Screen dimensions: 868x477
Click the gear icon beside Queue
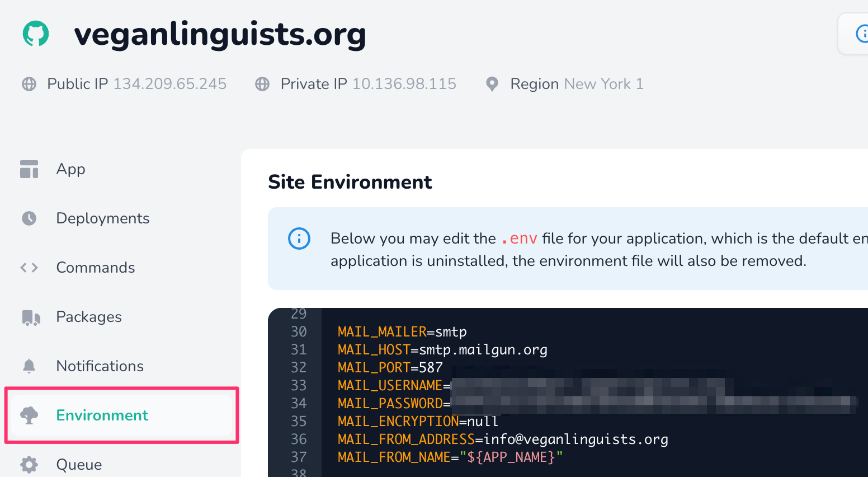pos(29,464)
